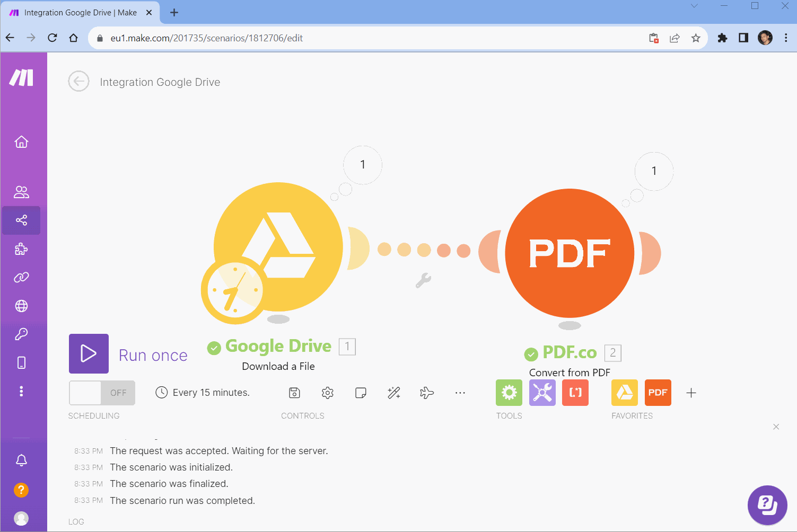797x532 pixels.
Task: Click the wrench on the route link
Action: tap(423, 280)
